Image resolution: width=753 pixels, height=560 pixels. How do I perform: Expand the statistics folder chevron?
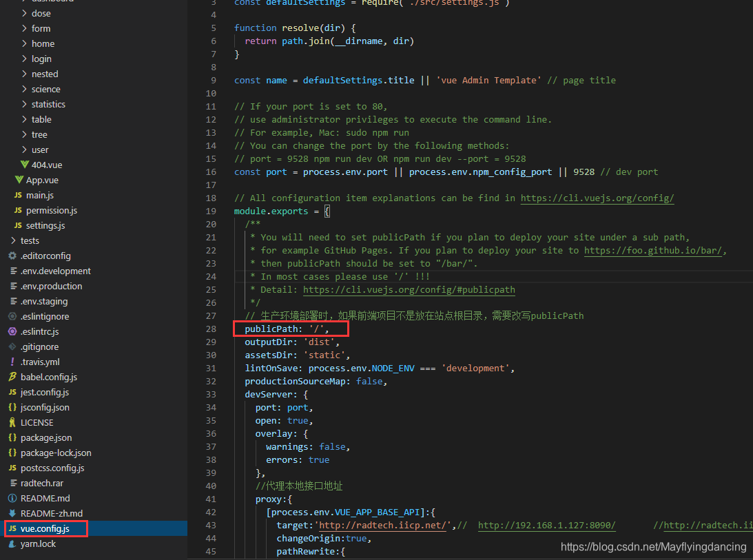24,104
